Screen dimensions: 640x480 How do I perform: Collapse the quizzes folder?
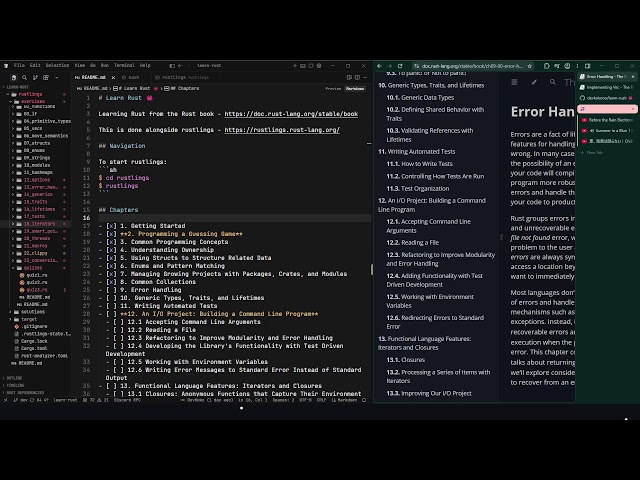coord(13,268)
